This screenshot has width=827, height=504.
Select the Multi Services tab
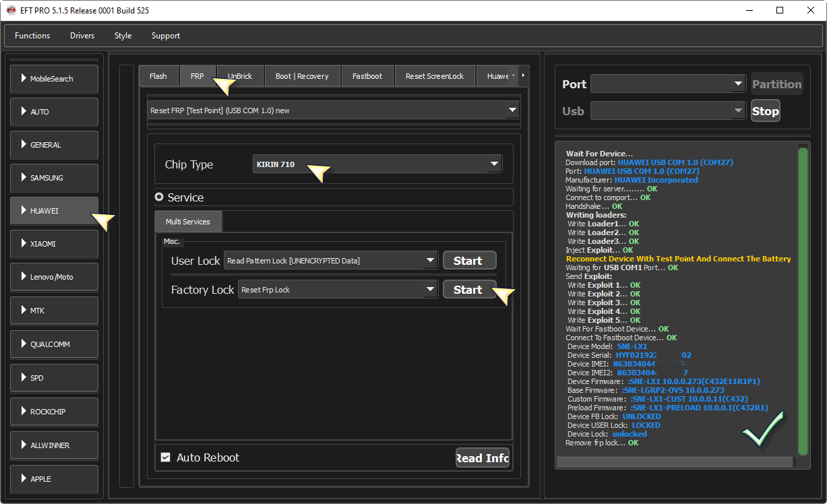click(x=188, y=222)
